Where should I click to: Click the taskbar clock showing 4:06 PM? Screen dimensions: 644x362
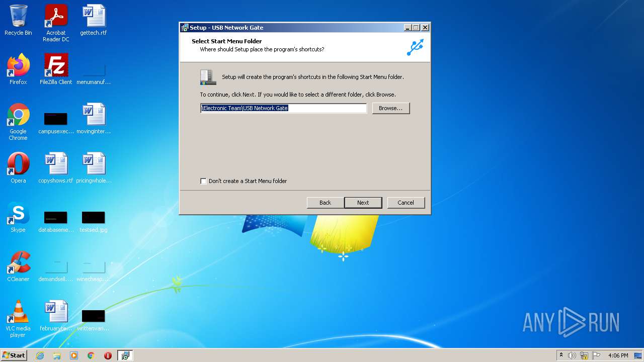click(618, 355)
